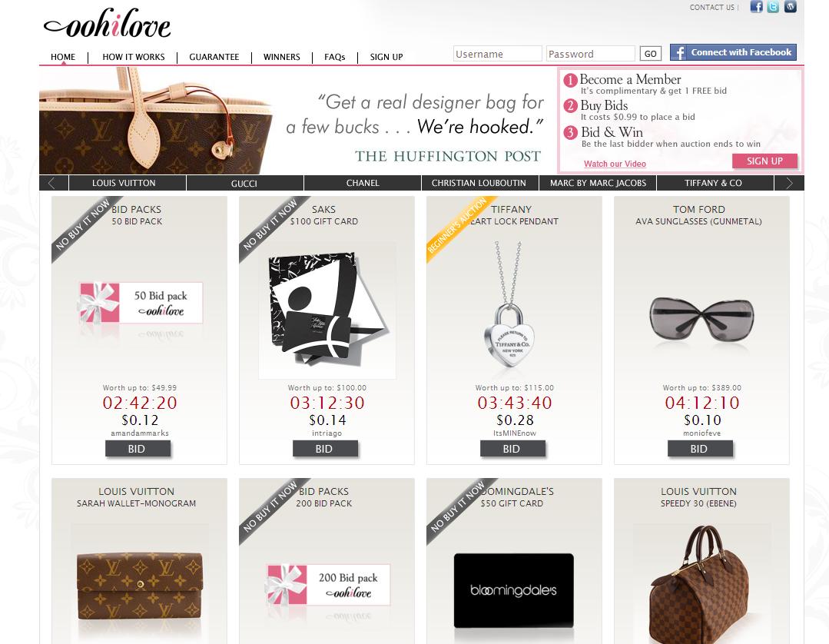
Task: Open the WordPress blog icon in header
Action: (x=790, y=7)
